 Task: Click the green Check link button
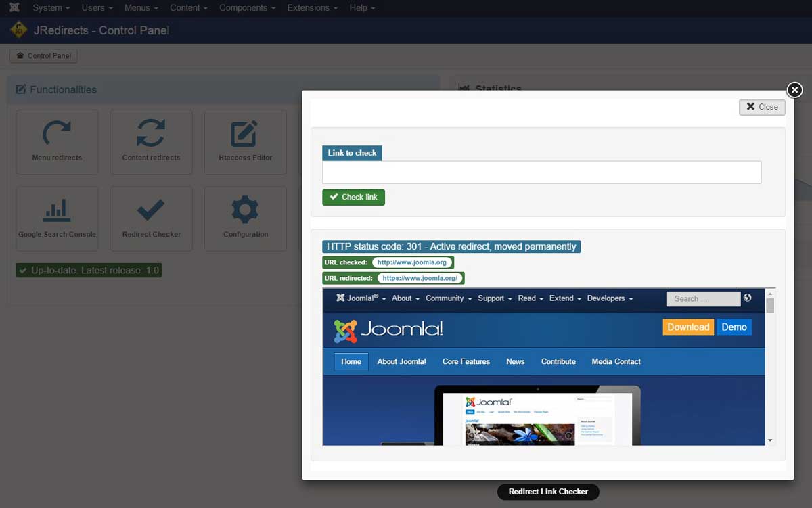pos(353,197)
